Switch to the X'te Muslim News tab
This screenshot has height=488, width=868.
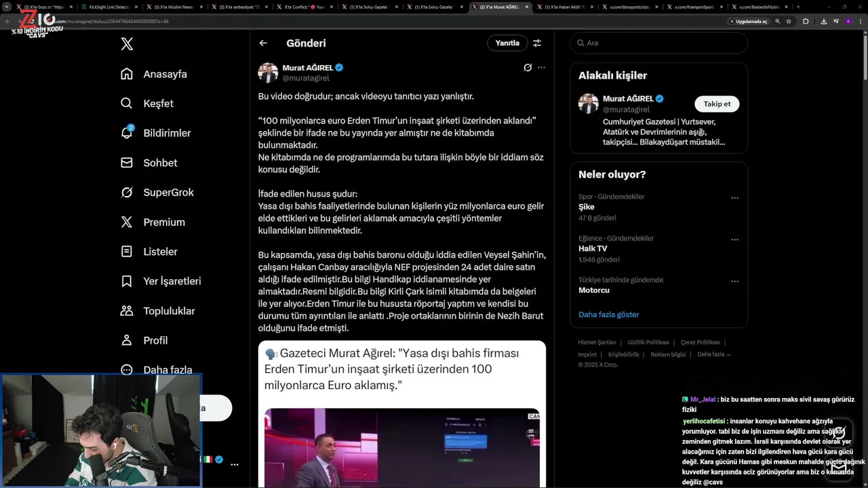(x=174, y=7)
